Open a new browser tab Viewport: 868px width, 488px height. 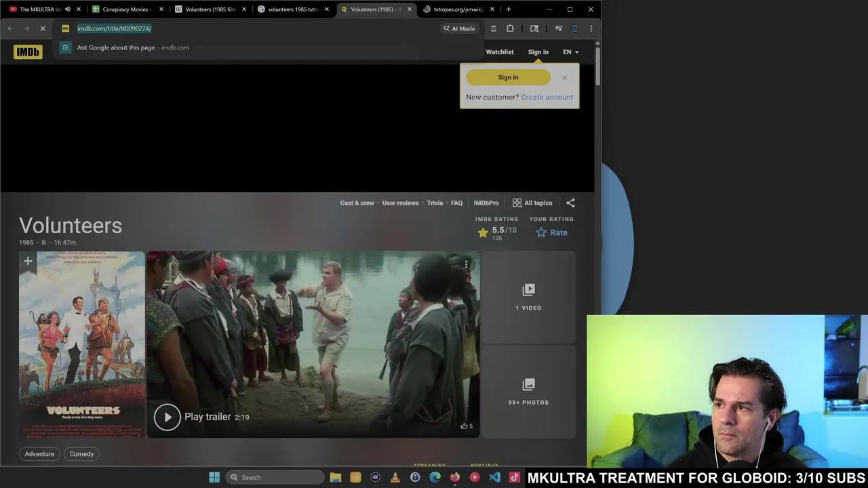(x=509, y=9)
